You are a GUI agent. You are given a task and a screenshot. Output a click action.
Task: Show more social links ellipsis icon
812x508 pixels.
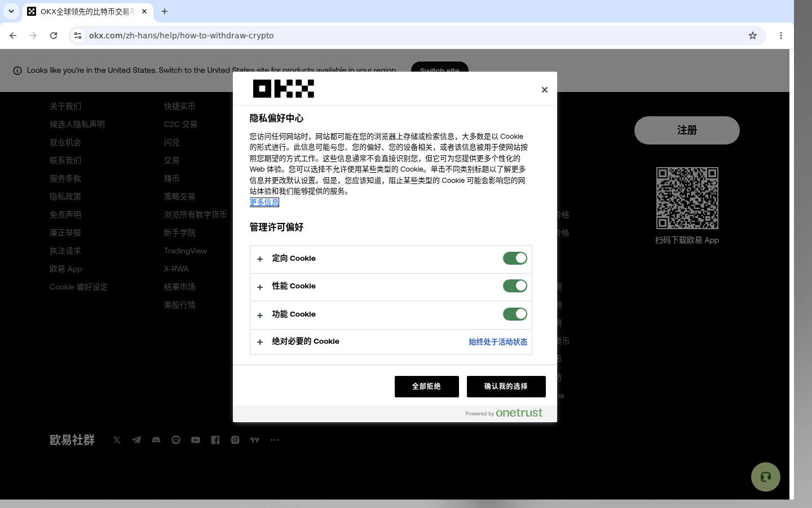[x=275, y=440]
